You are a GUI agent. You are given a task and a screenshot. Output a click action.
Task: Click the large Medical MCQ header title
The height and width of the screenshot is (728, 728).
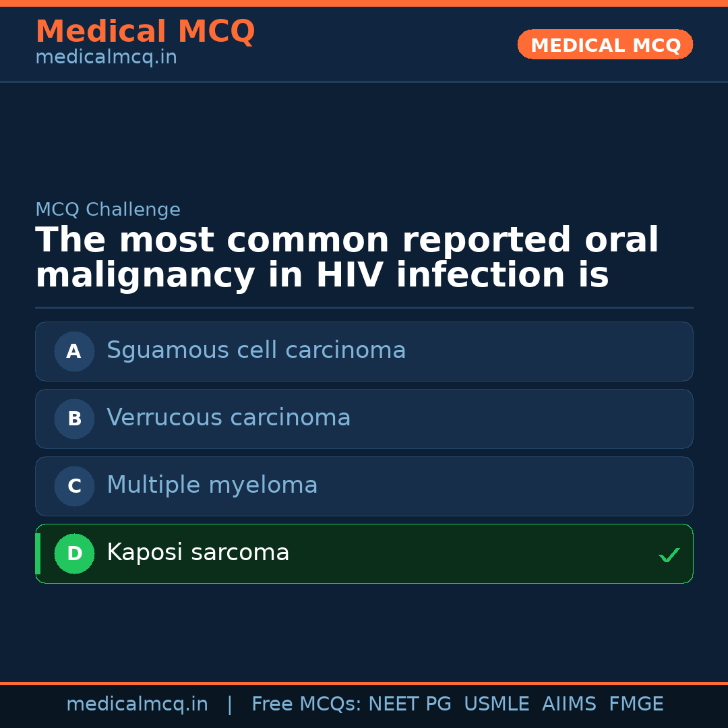(x=145, y=32)
